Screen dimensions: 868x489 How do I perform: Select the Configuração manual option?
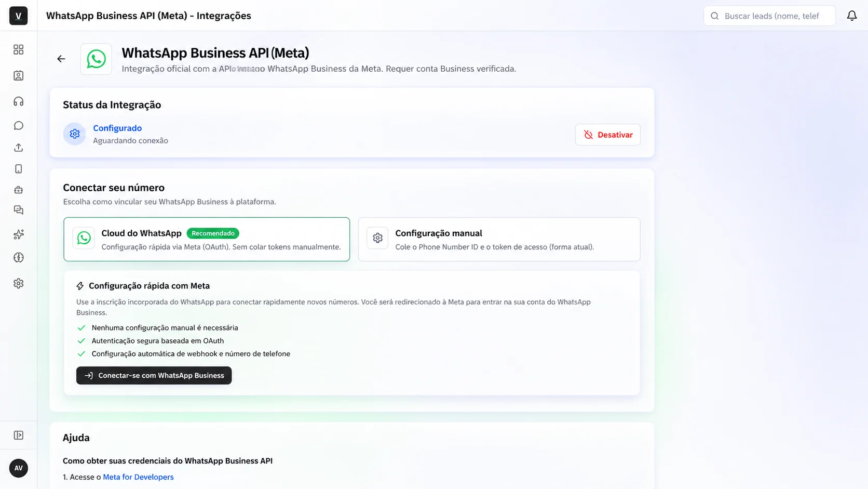[x=499, y=239]
